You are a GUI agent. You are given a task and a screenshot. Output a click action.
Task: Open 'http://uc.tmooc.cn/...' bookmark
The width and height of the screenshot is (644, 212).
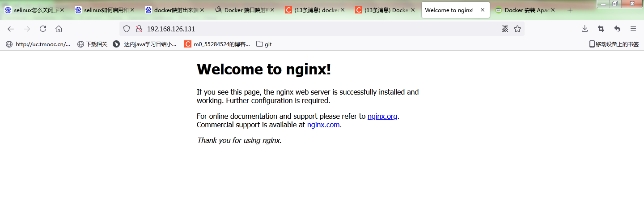38,44
